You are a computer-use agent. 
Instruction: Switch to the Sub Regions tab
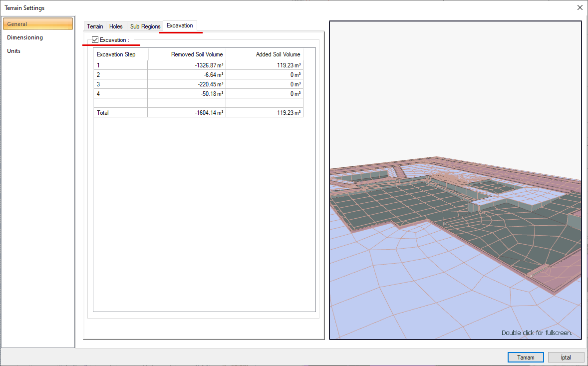pos(145,26)
